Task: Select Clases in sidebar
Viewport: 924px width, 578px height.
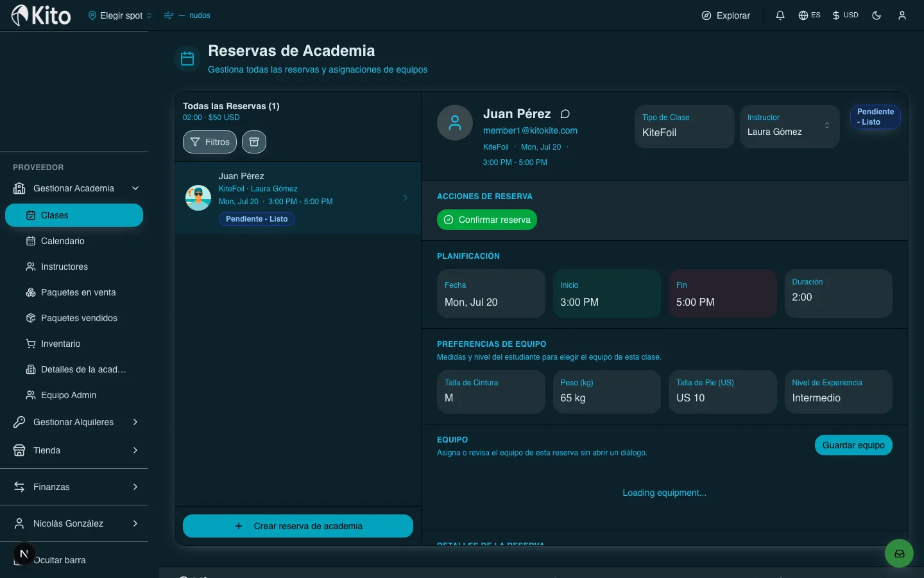Action: click(74, 215)
